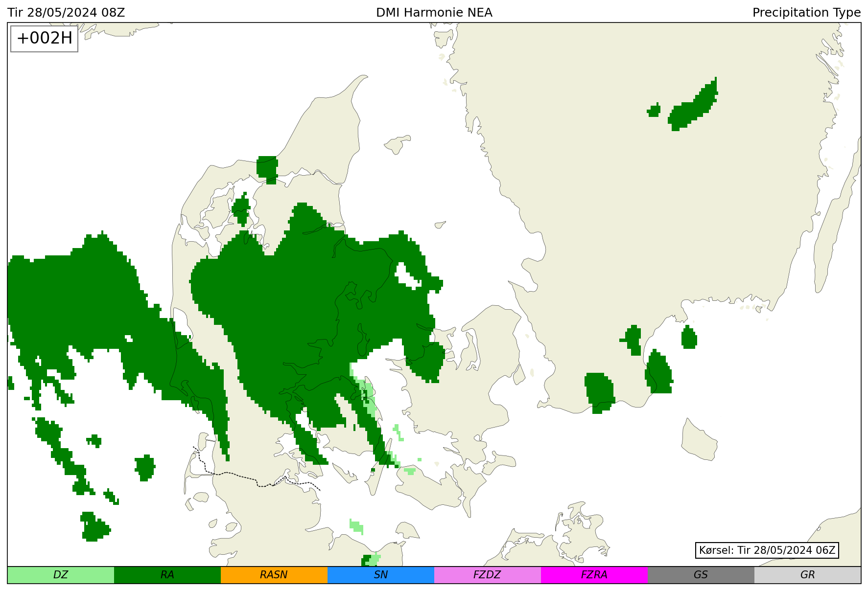This screenshot has height=591, width=868.
Task: Click the FZDZ violet legend swatch
Action: 488,575
